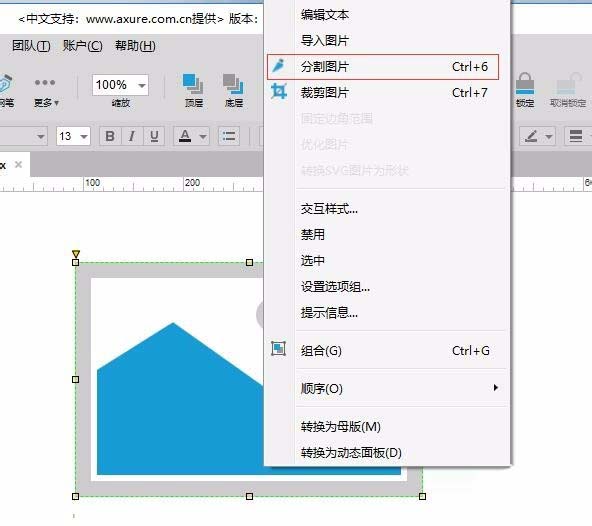592x526 pixels.
Task: Click the font color A icon
Action: [185, 136]
